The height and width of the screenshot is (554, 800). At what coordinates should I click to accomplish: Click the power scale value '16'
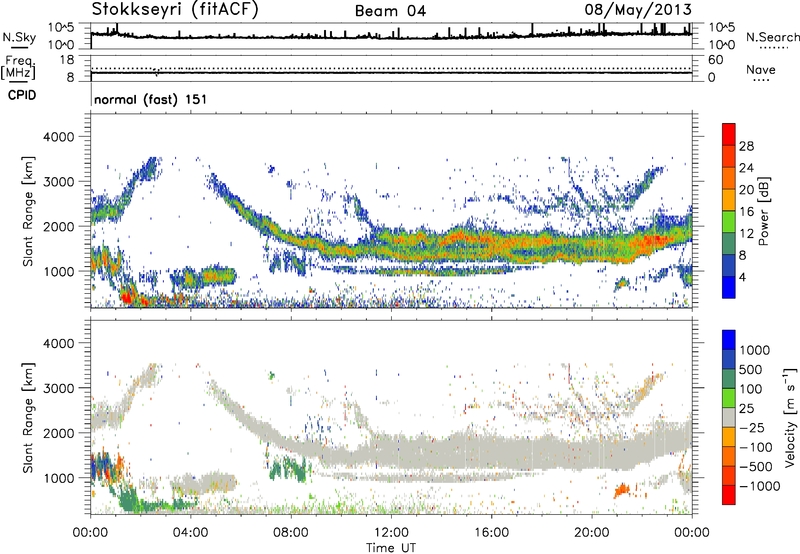tap(746, 212)
